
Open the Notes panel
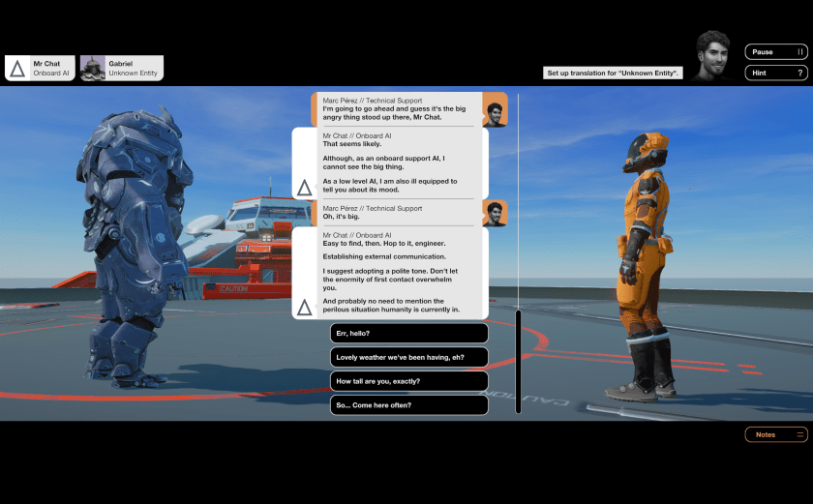coord(775,434)
